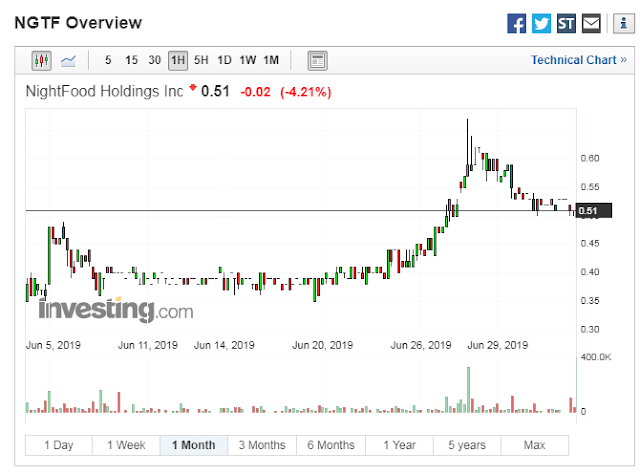Switch to area line chart type
Screen dimensions: 640x474
click(68, 61)
